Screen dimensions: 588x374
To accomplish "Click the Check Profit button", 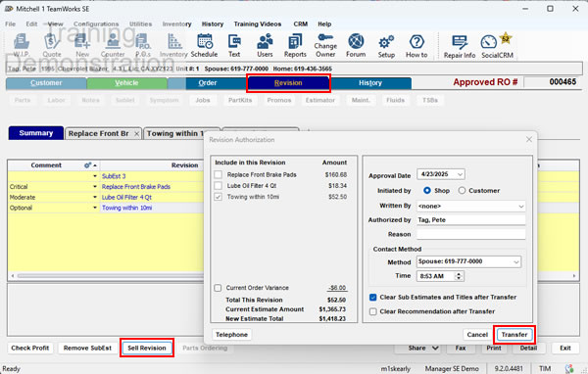I will [x=30, y=349].
